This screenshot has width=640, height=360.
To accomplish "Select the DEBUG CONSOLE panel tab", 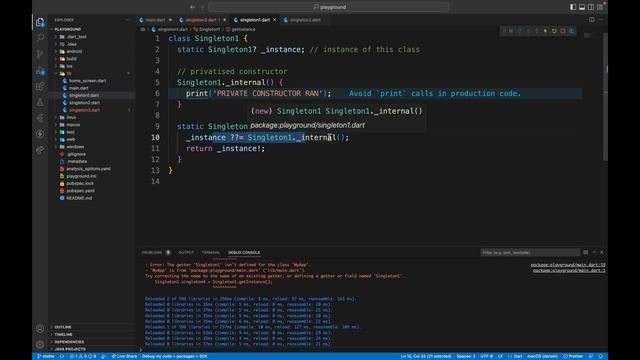I will (244, 253).
